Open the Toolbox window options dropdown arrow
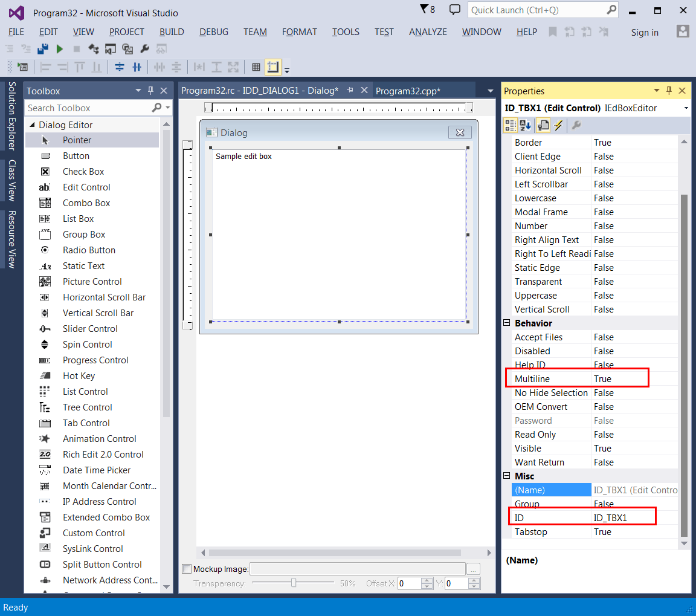 (138, 91)
